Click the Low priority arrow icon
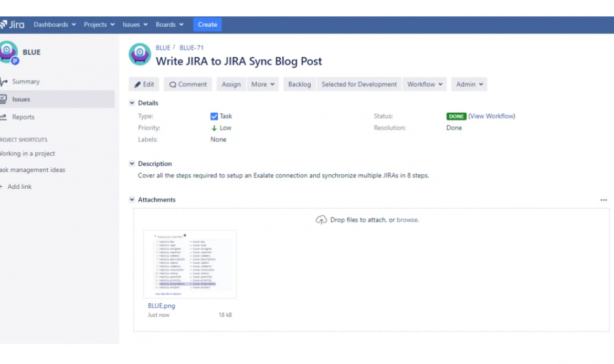 [x=214, y=128]
